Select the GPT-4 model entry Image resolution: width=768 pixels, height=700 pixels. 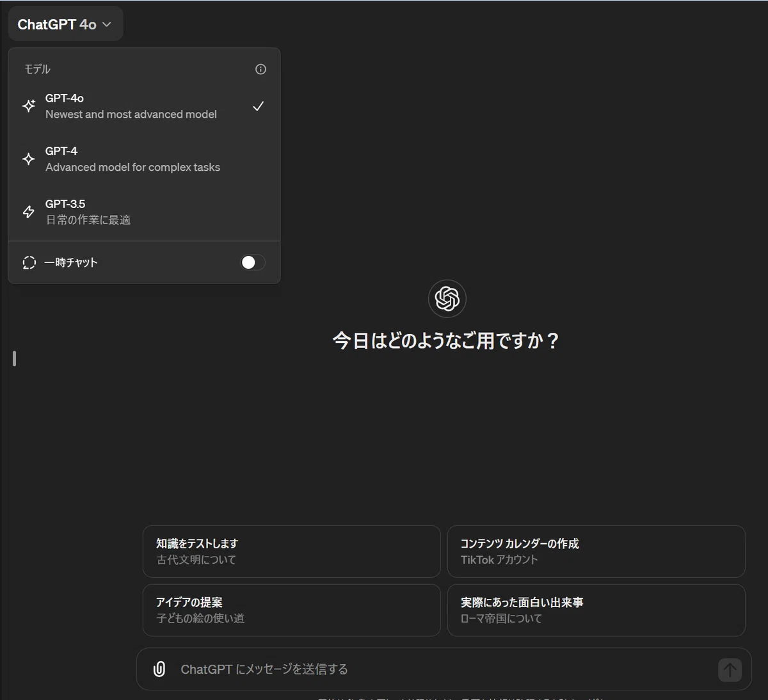point(144,159)
